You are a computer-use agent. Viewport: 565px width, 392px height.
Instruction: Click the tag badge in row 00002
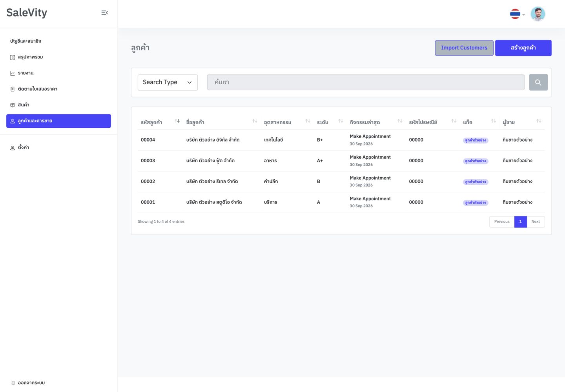(x=476, y=182)
